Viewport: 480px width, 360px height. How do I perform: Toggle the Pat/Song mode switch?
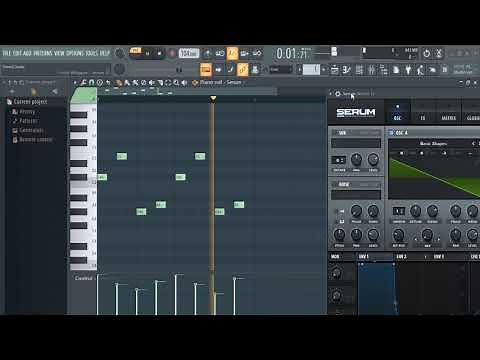135,51
